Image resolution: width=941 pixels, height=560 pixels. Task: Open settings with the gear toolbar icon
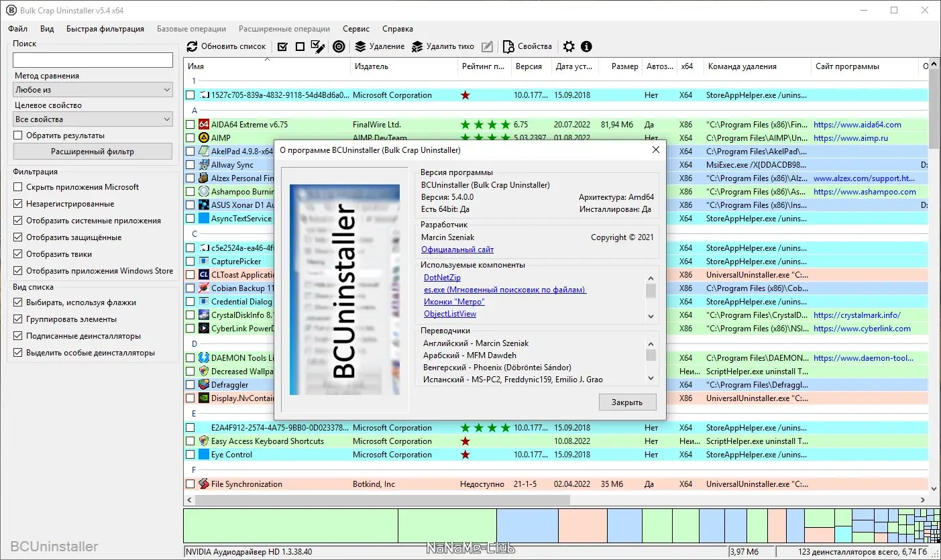[x=569, y=46]
